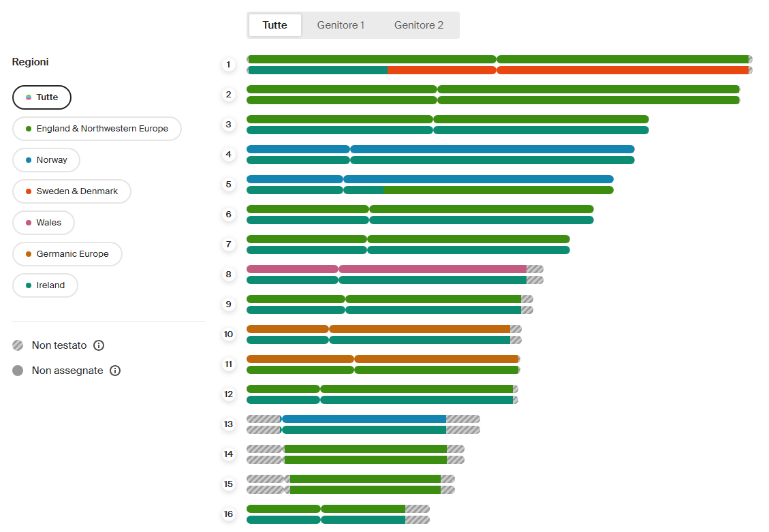Screen dimensions: 769x532
Task: Select chromosome number 16 badge
Action: pos(229,514)
